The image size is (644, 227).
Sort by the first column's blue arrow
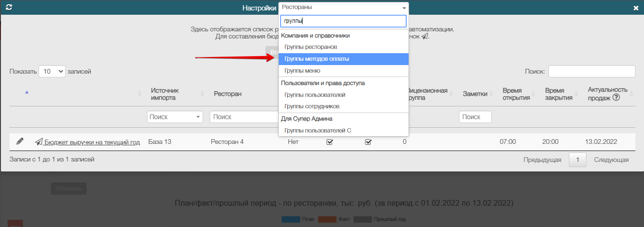click(x=27, y=92)
